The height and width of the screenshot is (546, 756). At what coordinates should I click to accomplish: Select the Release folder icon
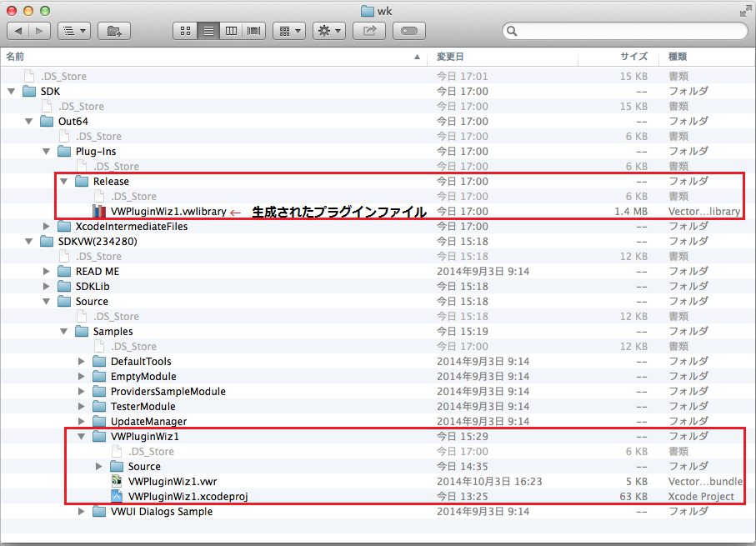pos(82,182)
